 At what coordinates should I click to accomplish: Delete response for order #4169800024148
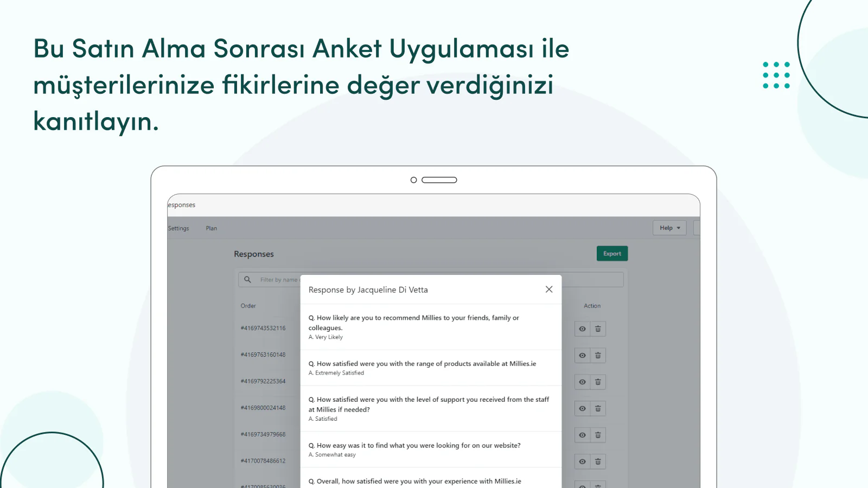tap(598, 408)
